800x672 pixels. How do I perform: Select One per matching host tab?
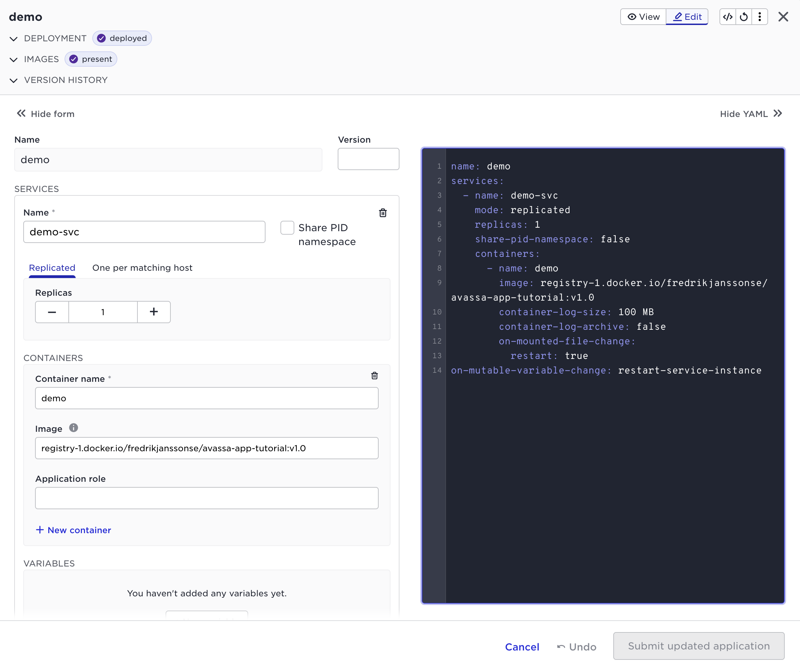[143, 268]
